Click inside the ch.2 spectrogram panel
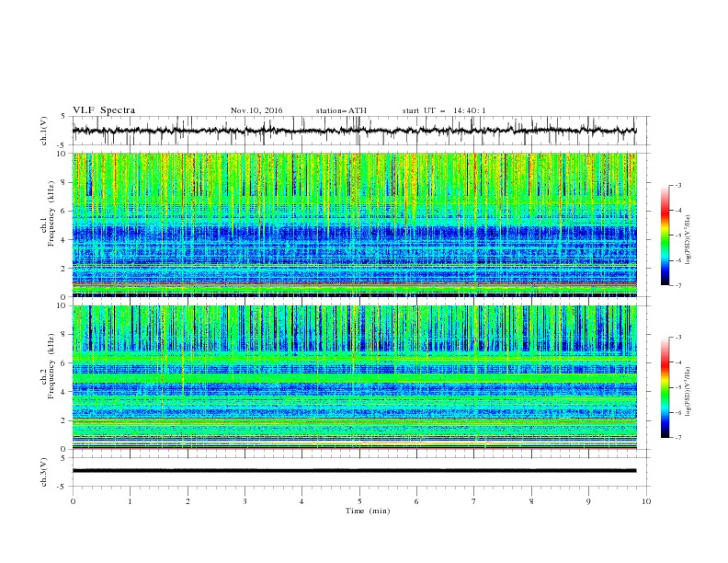 coord(355,377)
